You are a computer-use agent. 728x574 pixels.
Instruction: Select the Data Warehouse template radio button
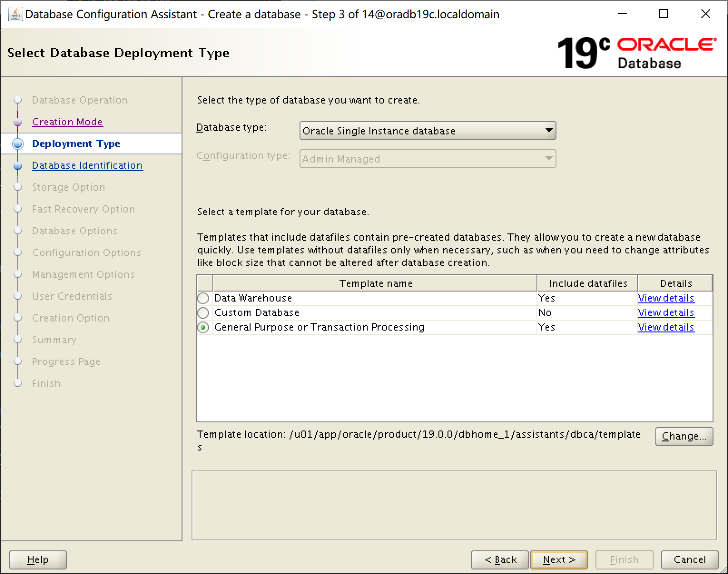[203, 298]
